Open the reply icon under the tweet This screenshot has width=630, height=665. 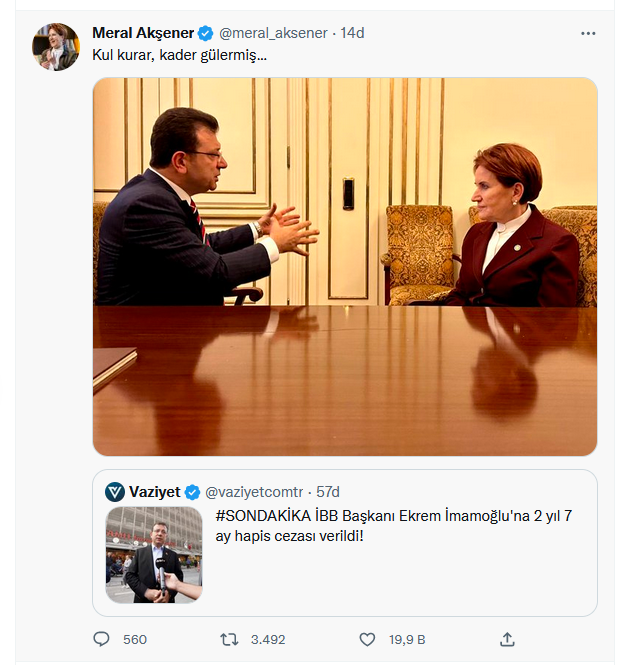click(x=101, y=639)
